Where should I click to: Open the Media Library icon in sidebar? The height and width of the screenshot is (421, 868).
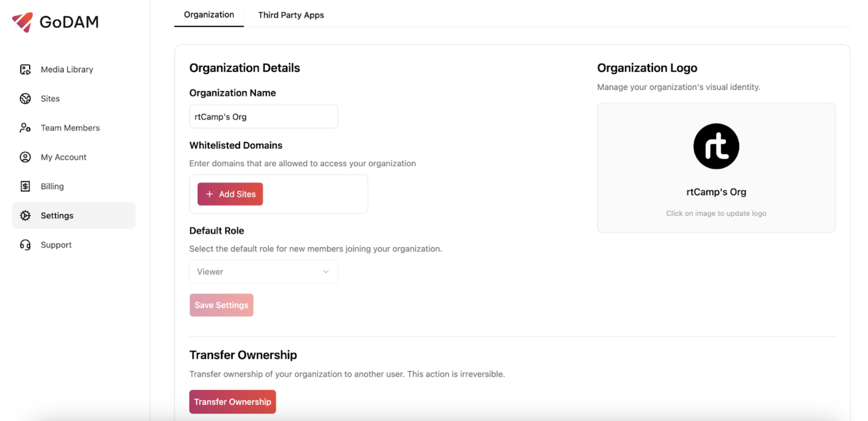click(25, 69)
